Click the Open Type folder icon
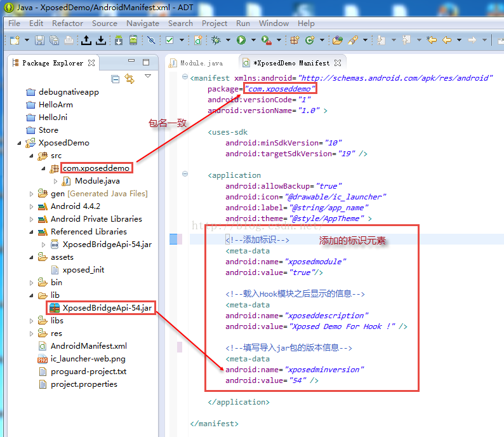504x437 pixels. [338, 40]
